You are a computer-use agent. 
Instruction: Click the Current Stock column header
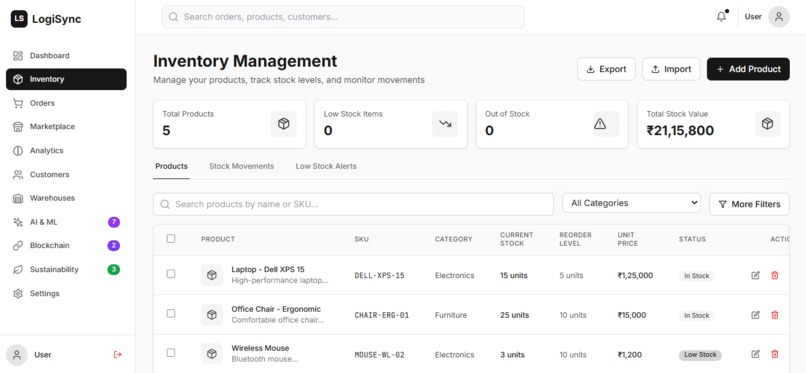point(517,239)
